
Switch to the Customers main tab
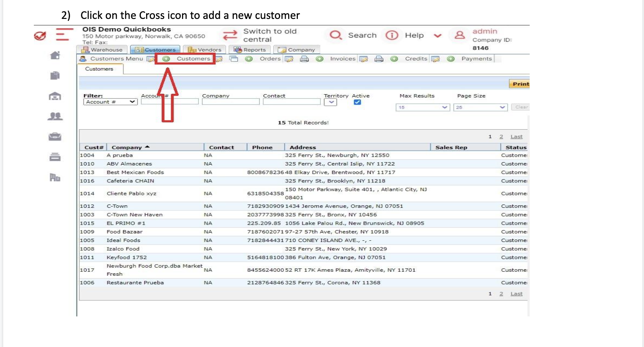(155, 50)
